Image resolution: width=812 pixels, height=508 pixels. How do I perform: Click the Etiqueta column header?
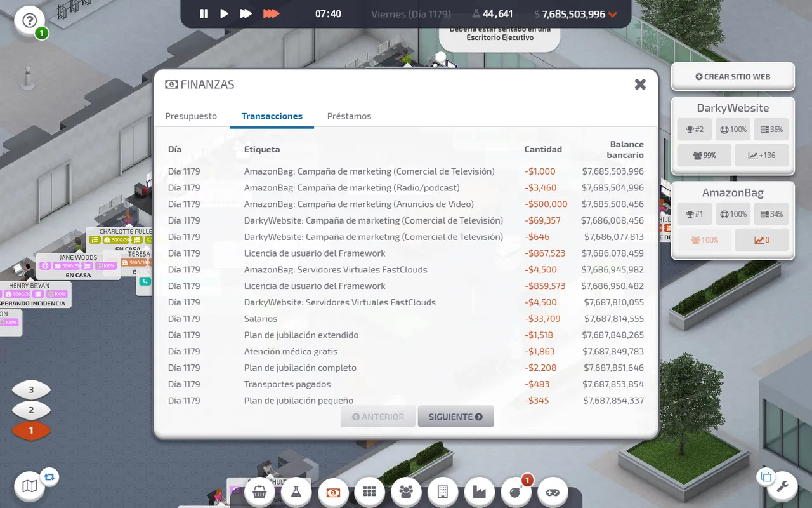(262, 149)
